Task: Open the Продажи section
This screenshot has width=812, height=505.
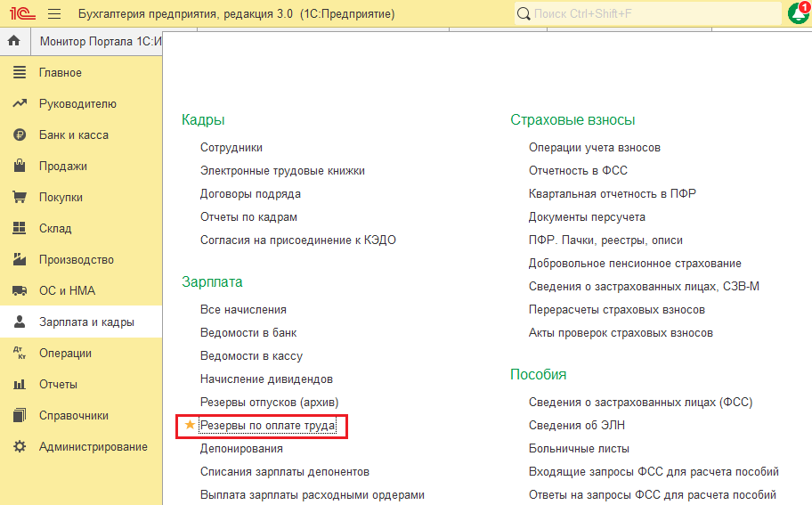Action: coord(62,167)
